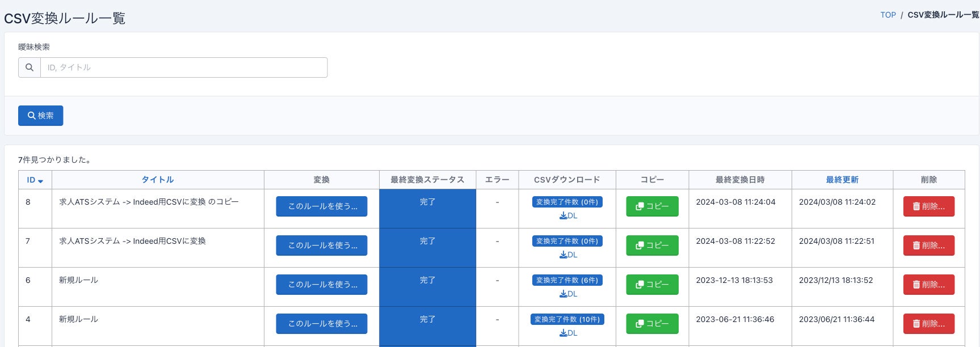Sort table by 最終更新 column header
This screenshot has height=347, width=980.
coord(842,180)
